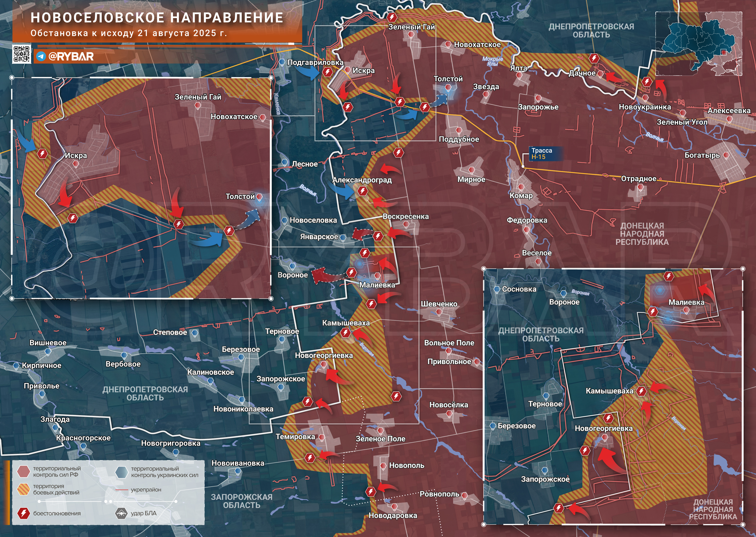Click the clash icon near Камышеваха on the main map
This screenshot has width=756, height=537.
(346, 332)
